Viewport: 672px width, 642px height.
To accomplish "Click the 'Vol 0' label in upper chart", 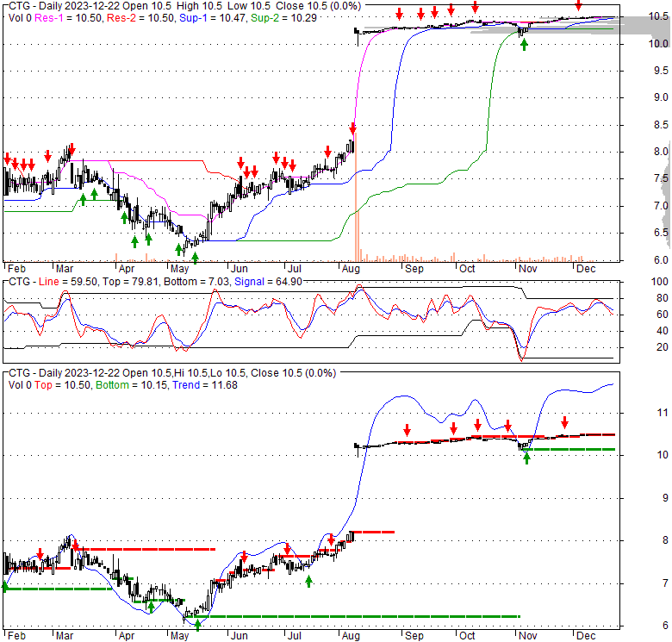I will click(x=20, y=18).
